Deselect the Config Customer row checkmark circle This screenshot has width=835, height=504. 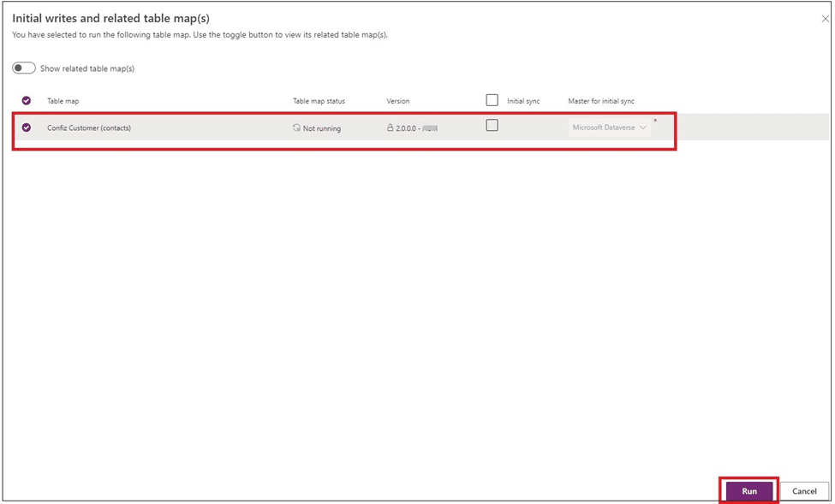tap(27, 127)
